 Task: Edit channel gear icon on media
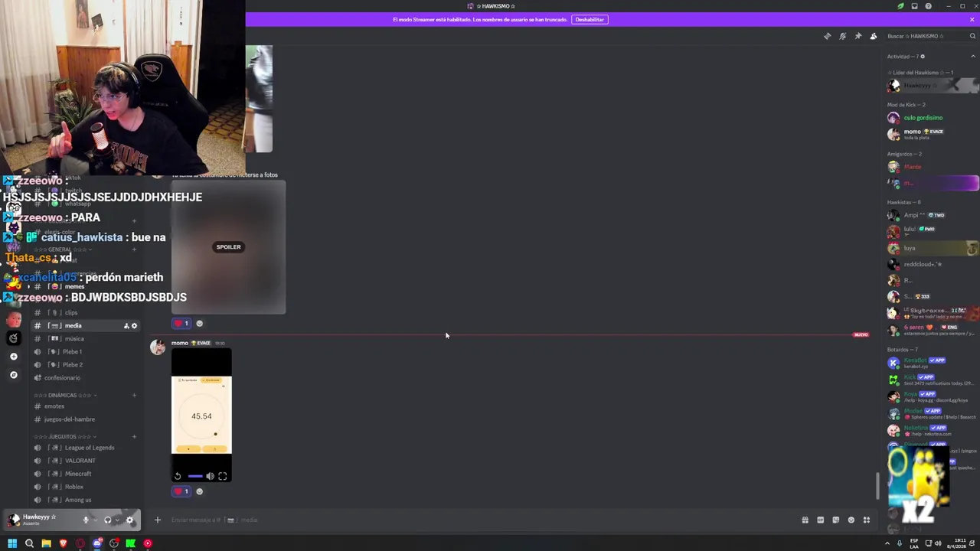[x=135, y=326]
